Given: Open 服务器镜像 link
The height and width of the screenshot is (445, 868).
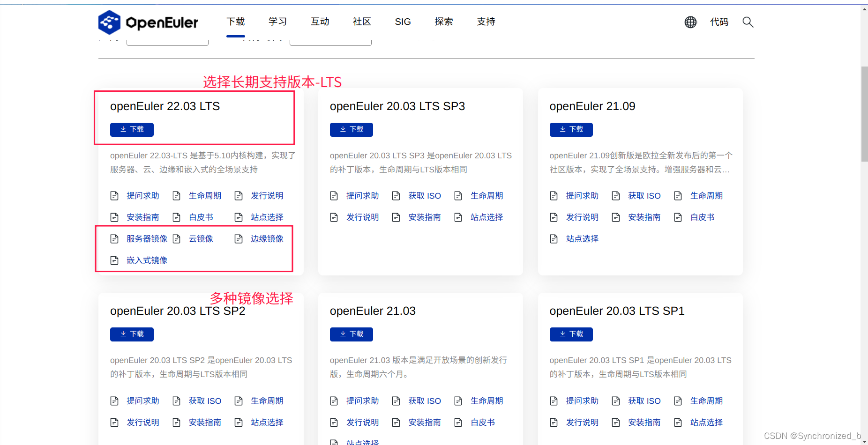Looking at the screenshot, I should tap(147, 239).
